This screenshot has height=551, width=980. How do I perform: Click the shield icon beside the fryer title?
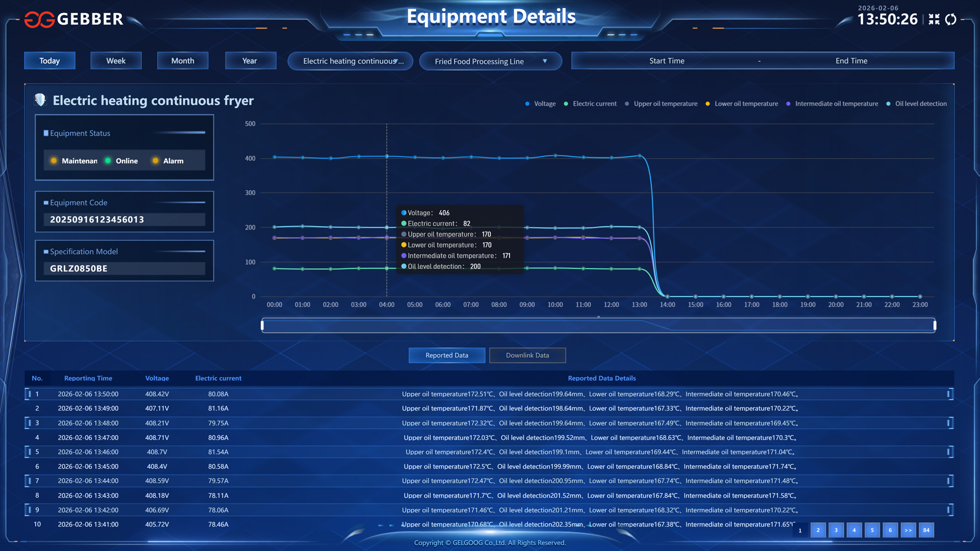(x=40, y=99)
